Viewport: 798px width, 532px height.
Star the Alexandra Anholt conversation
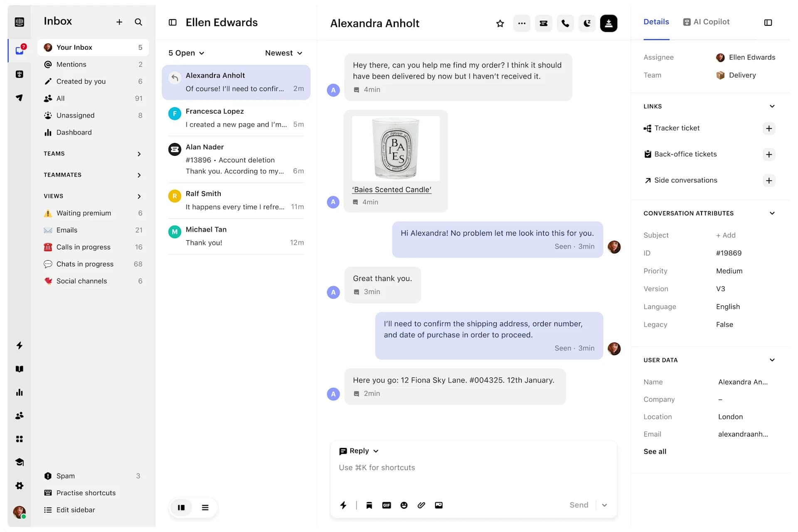click(x=500, y=24)
